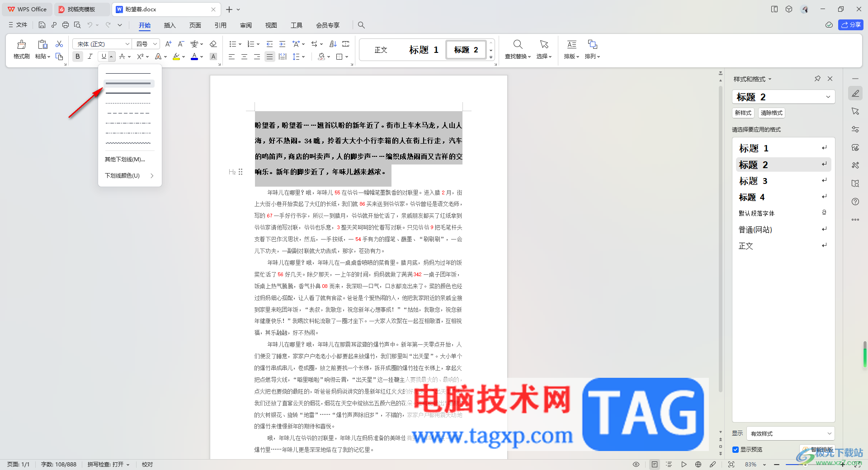Click the distributed alignment icon
The width and height of the screenshot is (868, 470).
coord(283,56)
